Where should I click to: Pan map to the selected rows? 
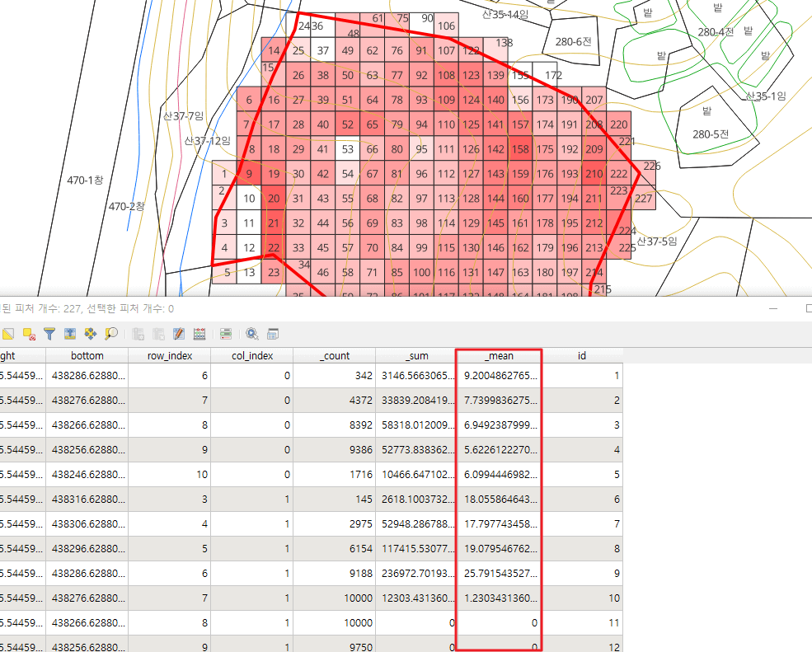coord(90,333)
